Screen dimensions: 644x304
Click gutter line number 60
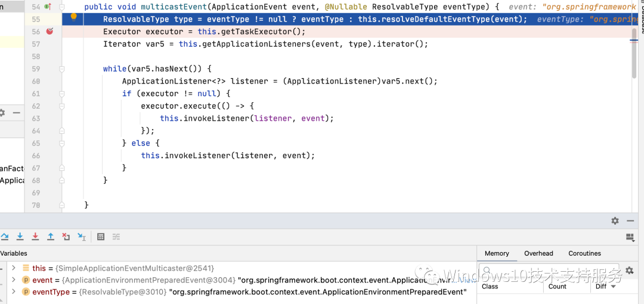pos(36,81)
